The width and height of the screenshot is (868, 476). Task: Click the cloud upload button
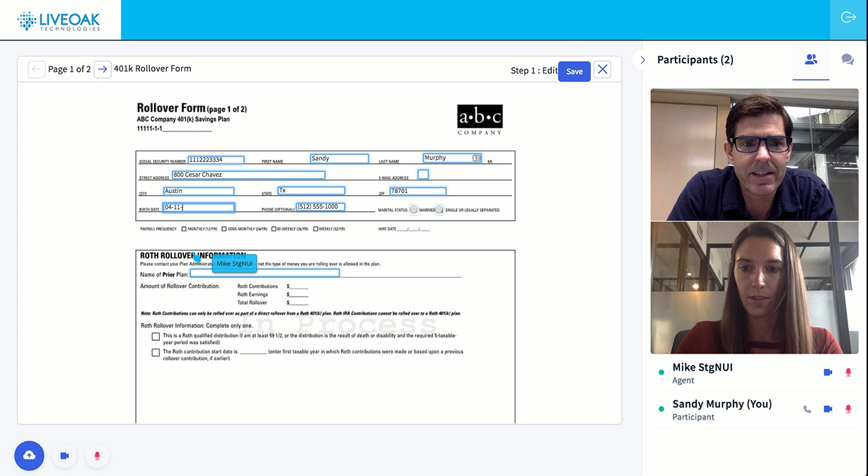tap(29, 455)
